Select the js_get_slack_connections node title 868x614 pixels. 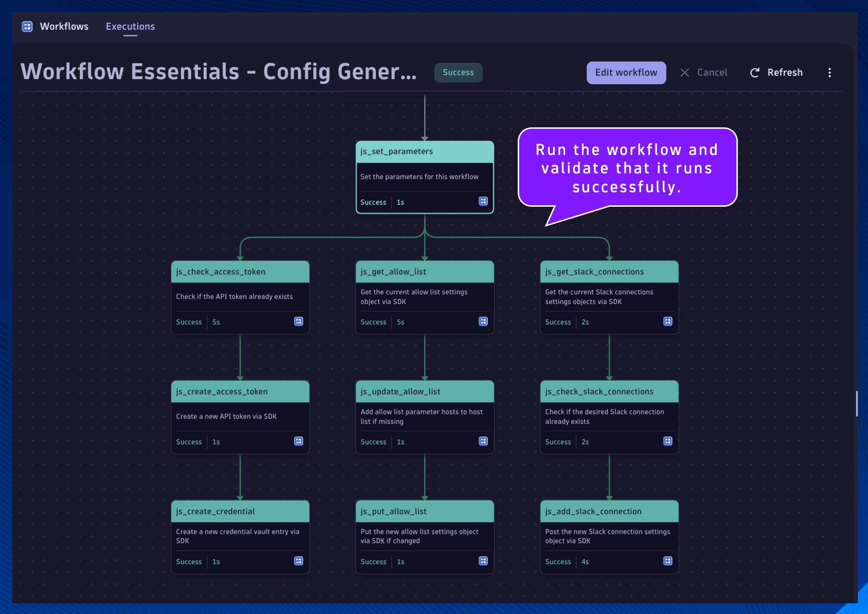pyautogui.click(x=594, y=272)
